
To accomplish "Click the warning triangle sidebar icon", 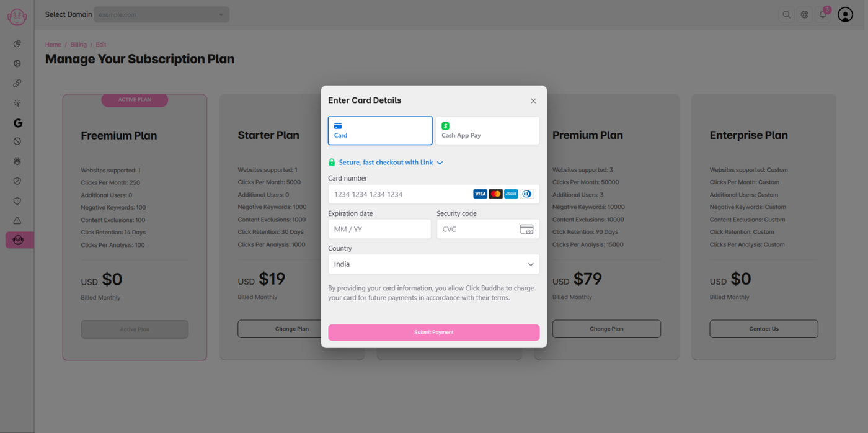I will point(17,220).
